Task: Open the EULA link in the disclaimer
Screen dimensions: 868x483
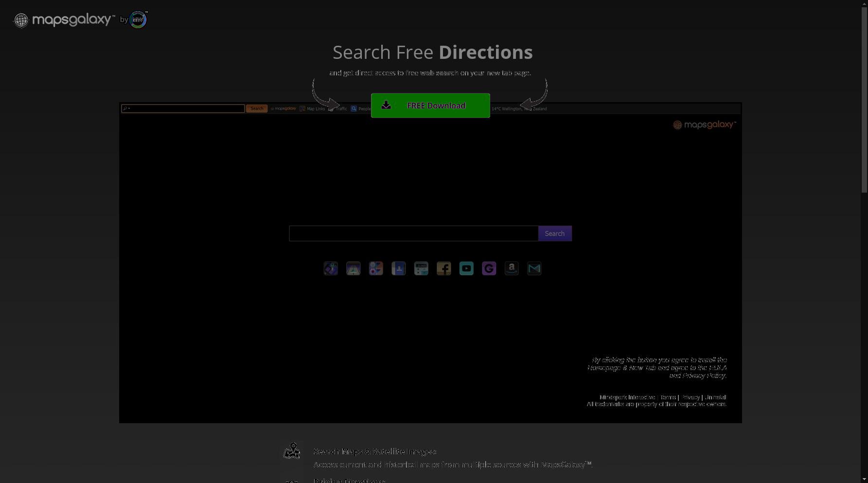Action: pos(718,368)
